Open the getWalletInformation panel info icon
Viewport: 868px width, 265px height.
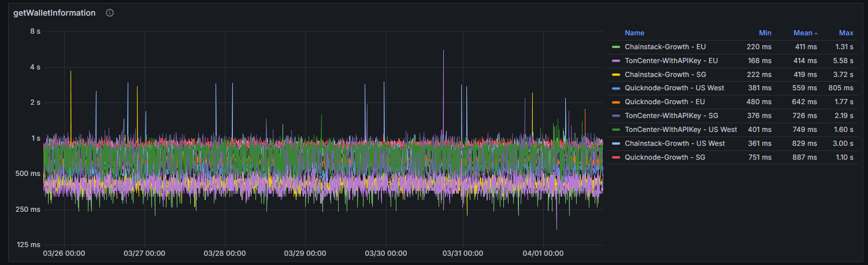(110, 13)
